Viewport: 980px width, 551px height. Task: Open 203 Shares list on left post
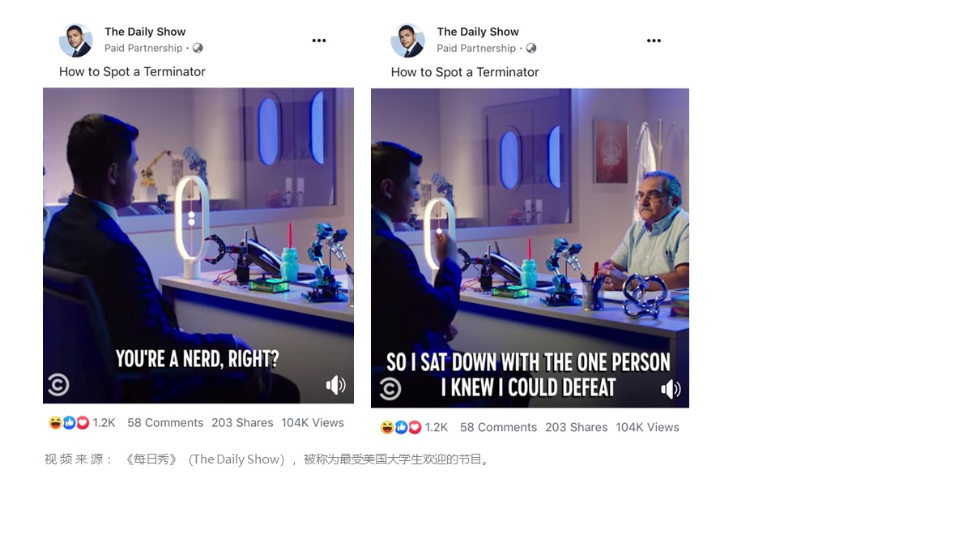pos(242,423)
